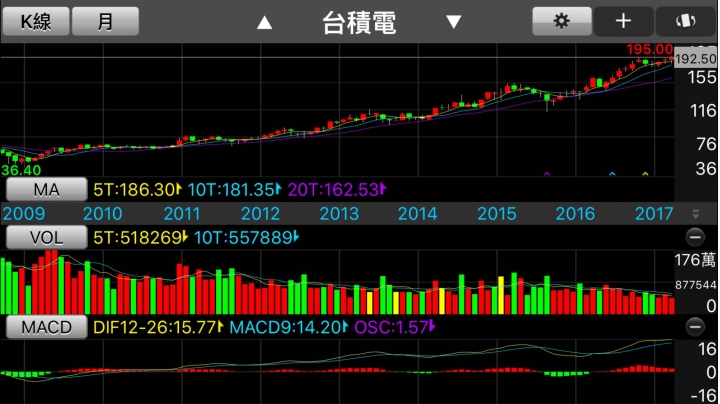
Task: Collapse the MACD panel with minus icon
Action: click(695, 326)
